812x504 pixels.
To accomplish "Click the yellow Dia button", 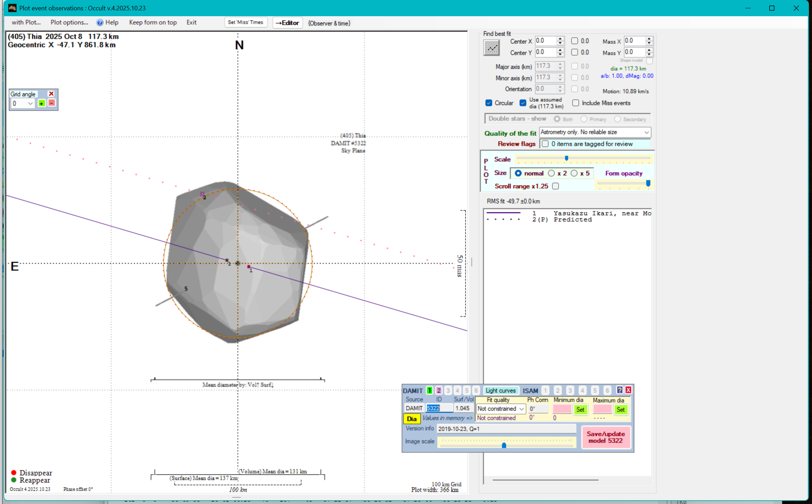I will click(x=412, y=419).
